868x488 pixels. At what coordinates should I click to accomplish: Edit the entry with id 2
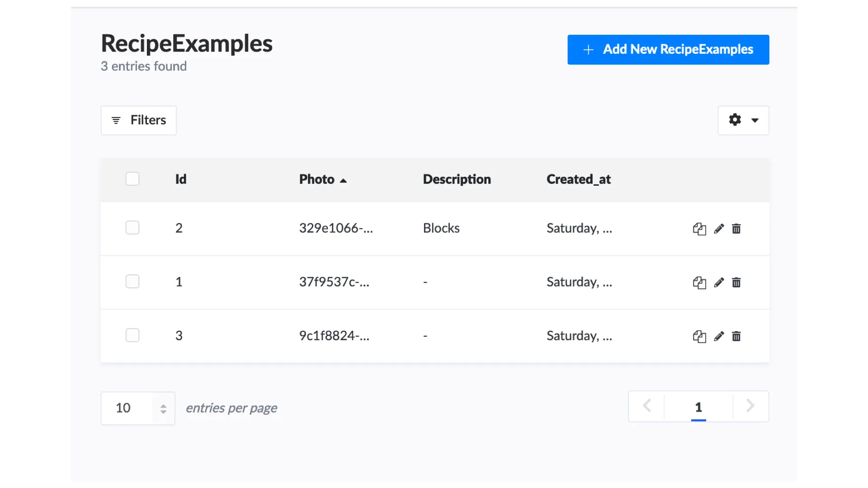pos(719,229)
